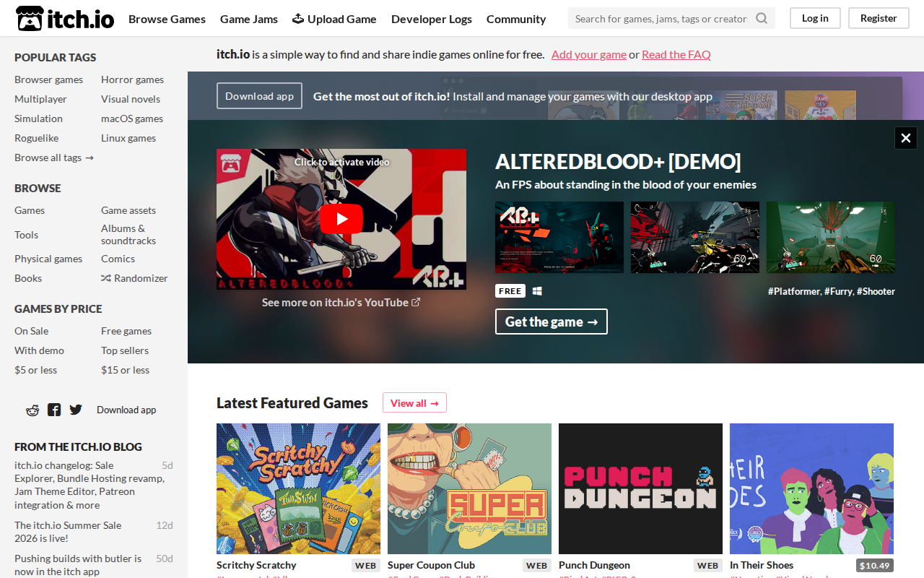Browse Tools category
The height and width of the screenshot is (578, 924).
(26, 235)
